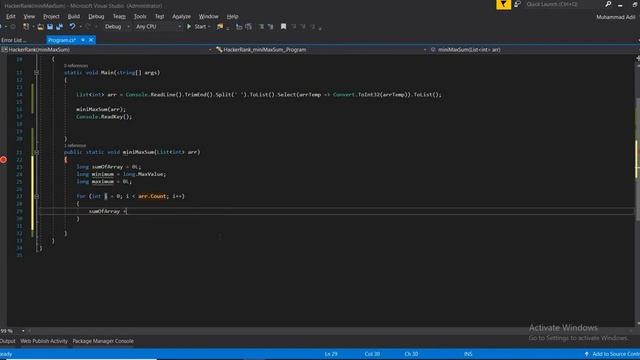Toggle bookmark using the bookmark icon
Image resolution: width=640 pixels, height=360 pixels.
click(283, 27)
